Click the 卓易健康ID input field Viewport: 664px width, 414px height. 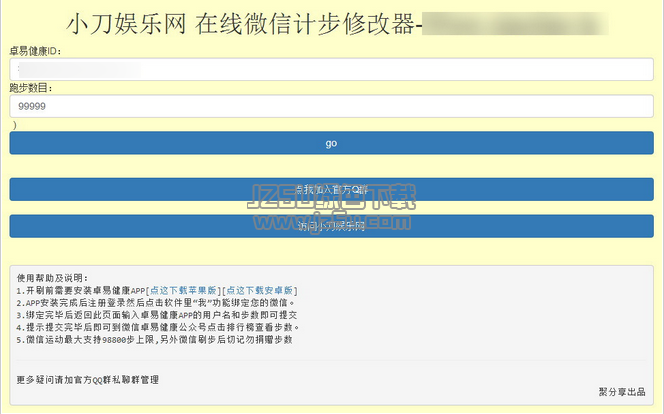[331, 69]
